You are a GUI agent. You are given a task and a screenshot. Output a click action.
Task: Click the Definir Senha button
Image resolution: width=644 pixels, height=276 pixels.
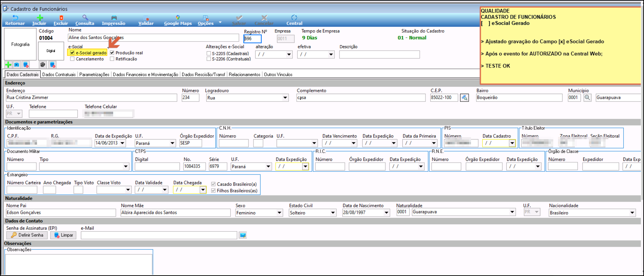(27, 235)
